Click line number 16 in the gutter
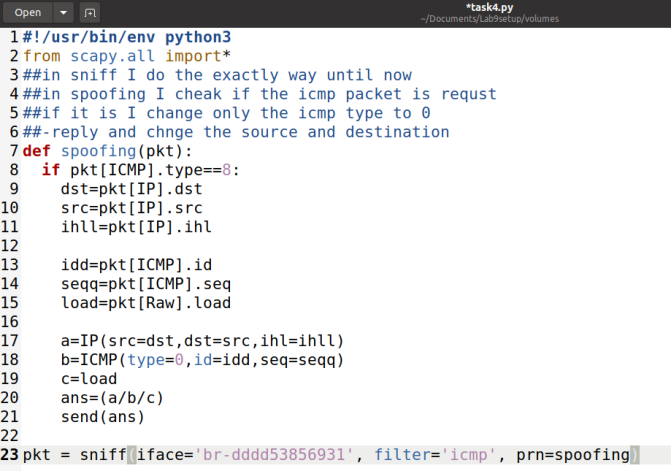This screenshot has height=472, width=672. [10, 322]
